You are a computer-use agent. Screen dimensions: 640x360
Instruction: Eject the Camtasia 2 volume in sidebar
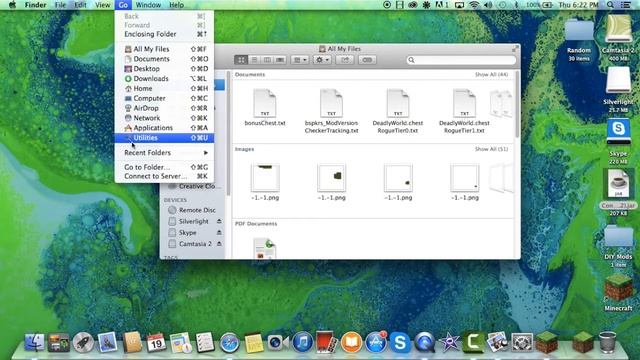point(219,244)
